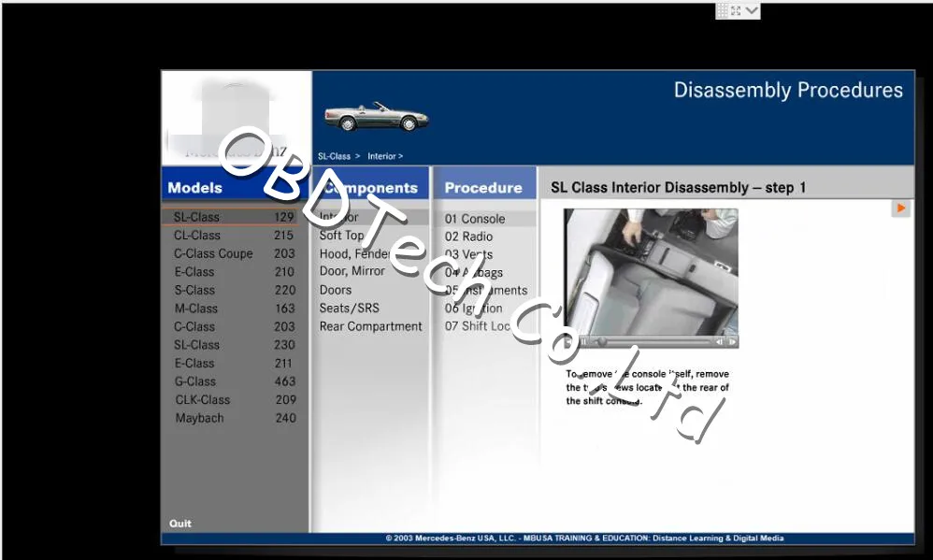Select CL-Class 215 model
This screenshot has height=560, width=933.
tap(235, 235)
